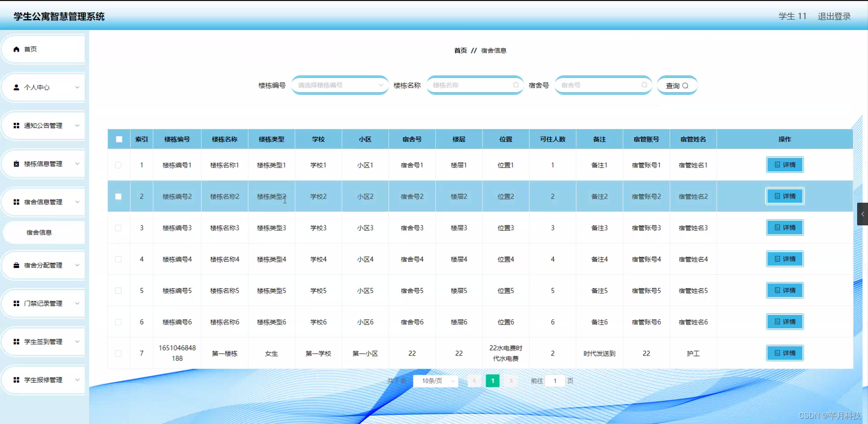
Task: Click the magnifier icon in 宿舍号 field
Action: (644, 85)
